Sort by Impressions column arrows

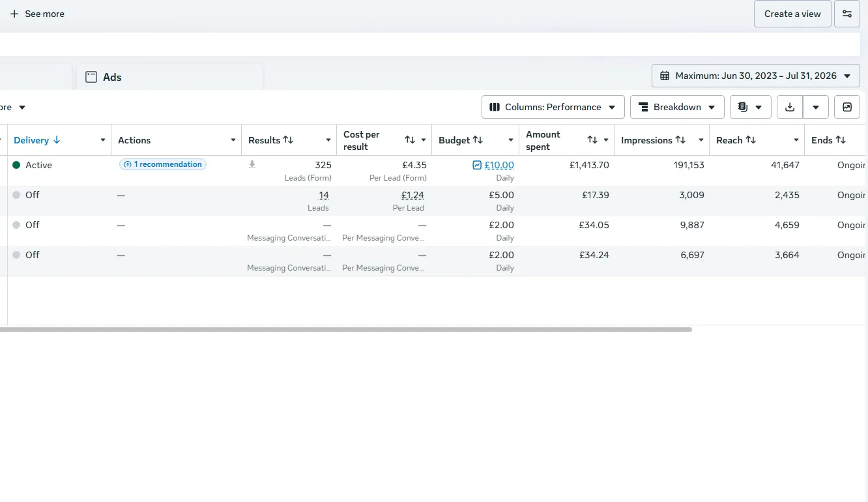[x=680, y=140]
